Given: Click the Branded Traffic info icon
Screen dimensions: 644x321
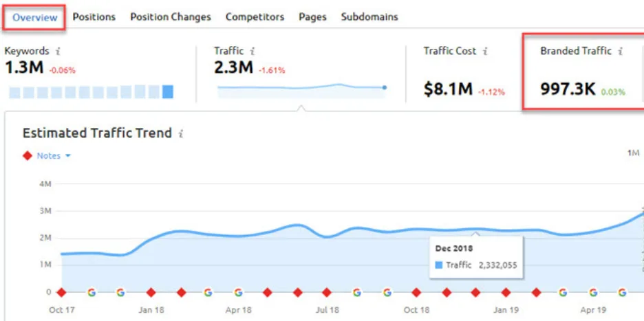Looking at the screenshot, I should [x=620, y=52].
